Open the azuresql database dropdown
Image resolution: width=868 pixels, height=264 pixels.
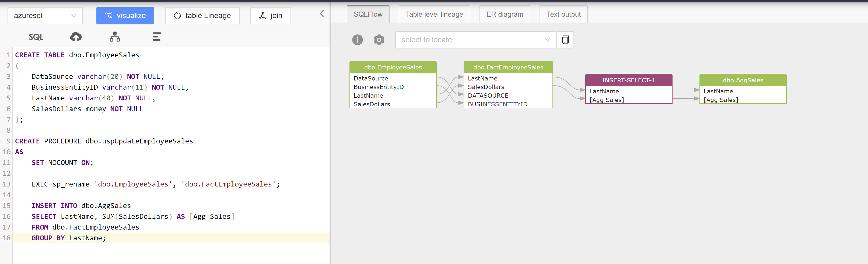(45, 16)
